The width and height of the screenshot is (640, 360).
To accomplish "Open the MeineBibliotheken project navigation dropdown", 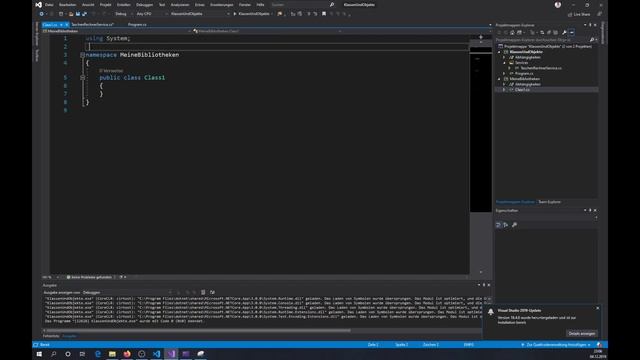I will [116, 31].
